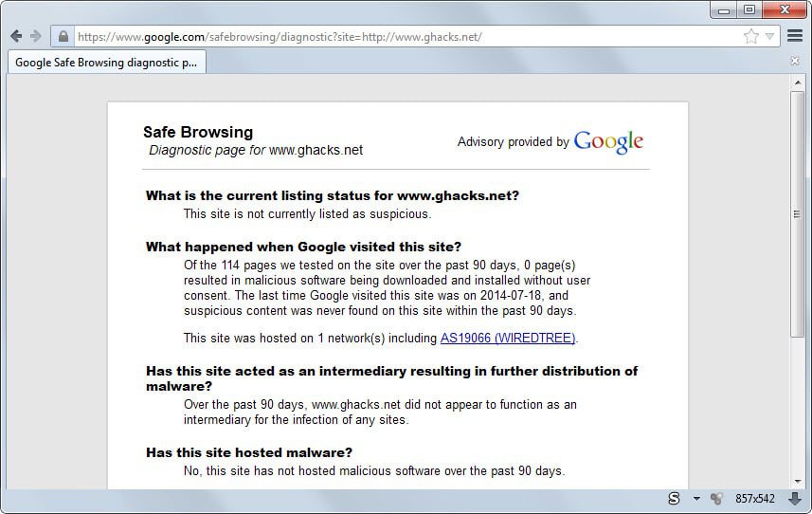Screen dimensions: 812x514
Task: Expand the URL history dropdown arrow
Action: [769, 36]
